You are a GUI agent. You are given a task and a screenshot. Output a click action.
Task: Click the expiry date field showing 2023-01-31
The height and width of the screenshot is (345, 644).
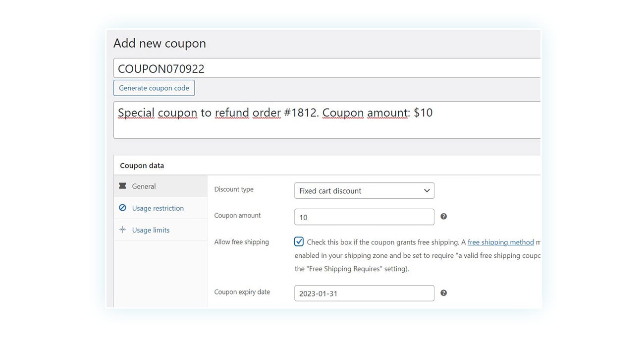click(x=364, y=293)
